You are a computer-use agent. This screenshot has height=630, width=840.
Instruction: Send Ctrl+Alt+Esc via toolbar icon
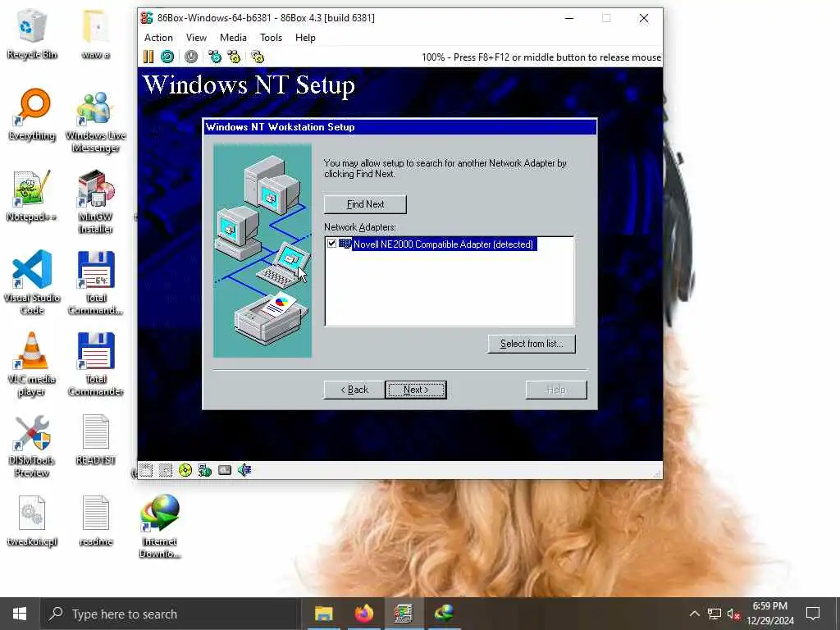tap(234, 57)
